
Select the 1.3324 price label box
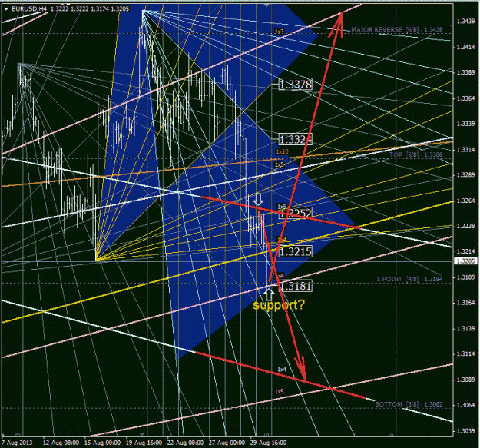click(x=296, y=140)
